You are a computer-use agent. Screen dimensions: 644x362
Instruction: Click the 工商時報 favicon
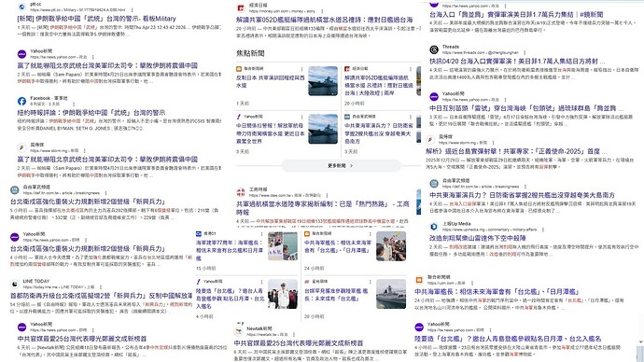click(x=241, y=192)
